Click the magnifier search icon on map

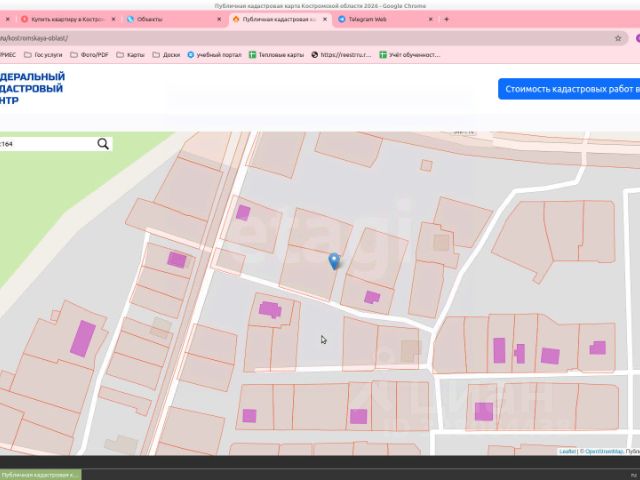pos(103,144)
